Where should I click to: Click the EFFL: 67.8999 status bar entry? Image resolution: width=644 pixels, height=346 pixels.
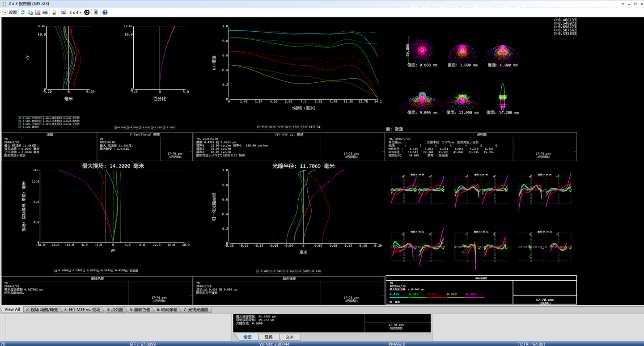click(143, 344)
